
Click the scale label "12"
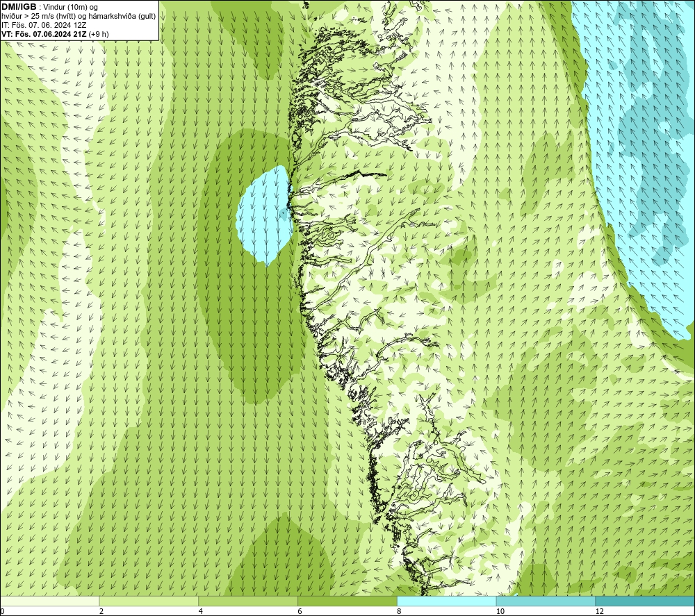click(x=600, y=612)
